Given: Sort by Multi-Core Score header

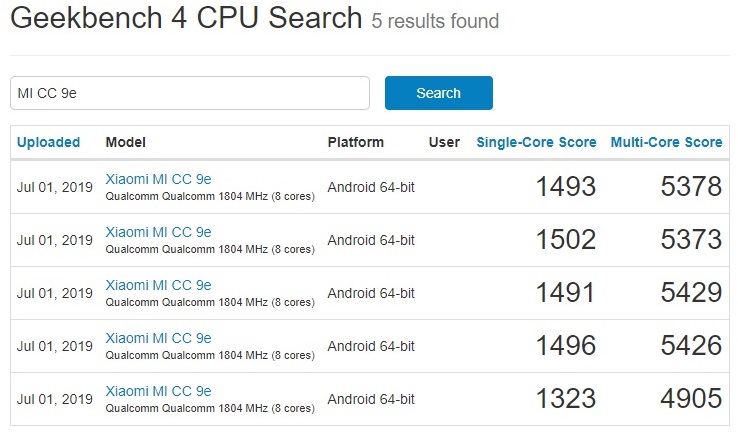Looking at the screenshot, I should click(666, 142).
